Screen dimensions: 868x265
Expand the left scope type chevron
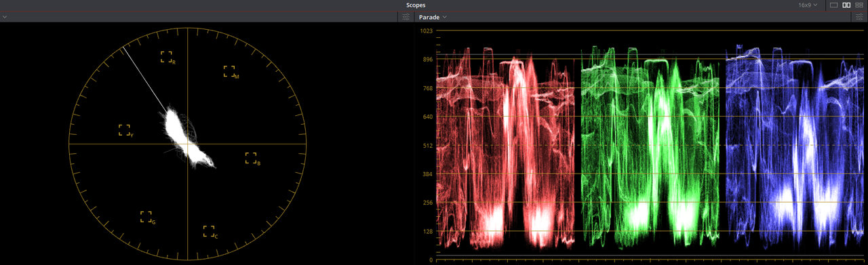(5, 17)
